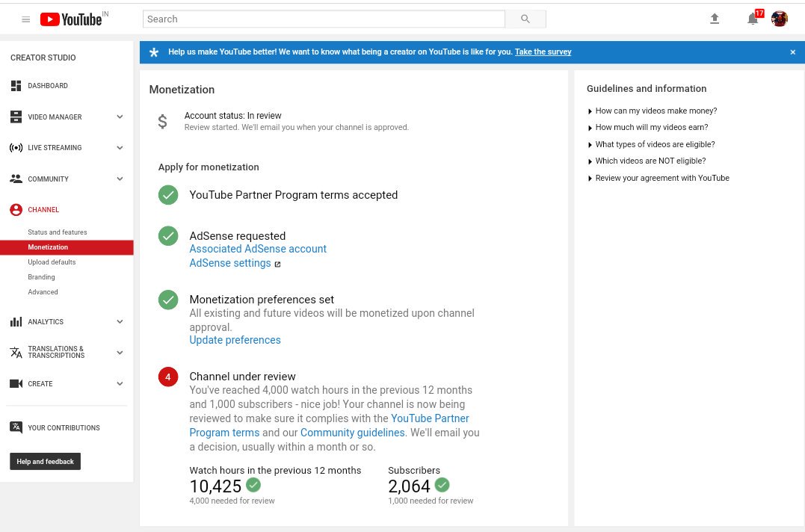The height and width of the screenshot is (532, 805).
Task: Expand Translations & Transcriptions chevron
Action: tap(120, 353)
